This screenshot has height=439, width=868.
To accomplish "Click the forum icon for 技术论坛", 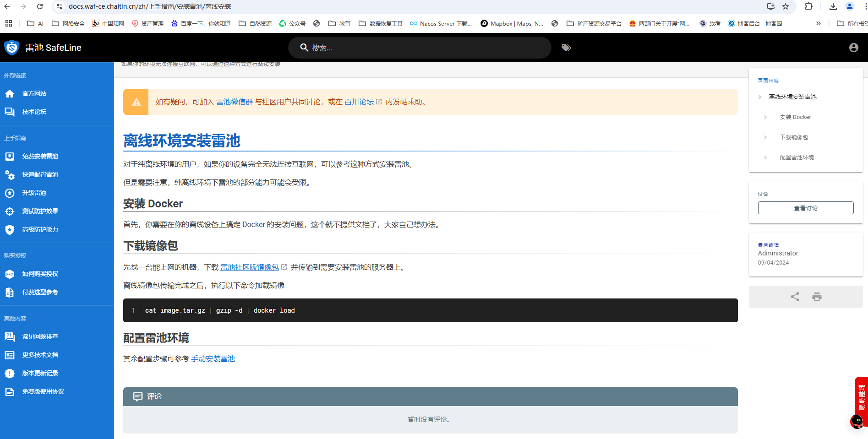I will tap(10, 112).
